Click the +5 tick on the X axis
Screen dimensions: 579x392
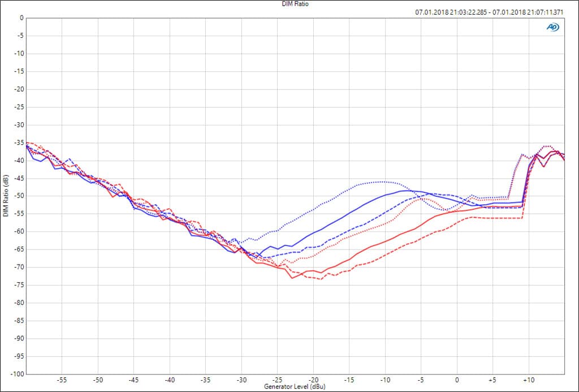coord(492,380)
